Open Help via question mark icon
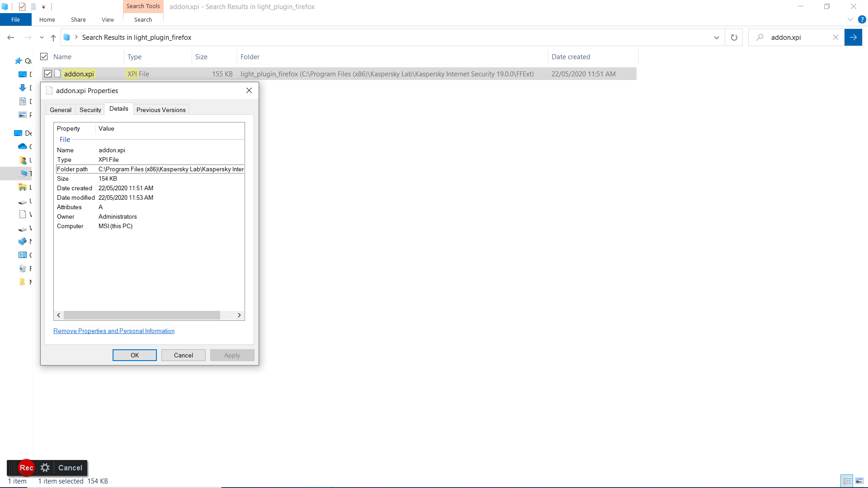This screenshot has height=488, width=868. tap(862, 19)
